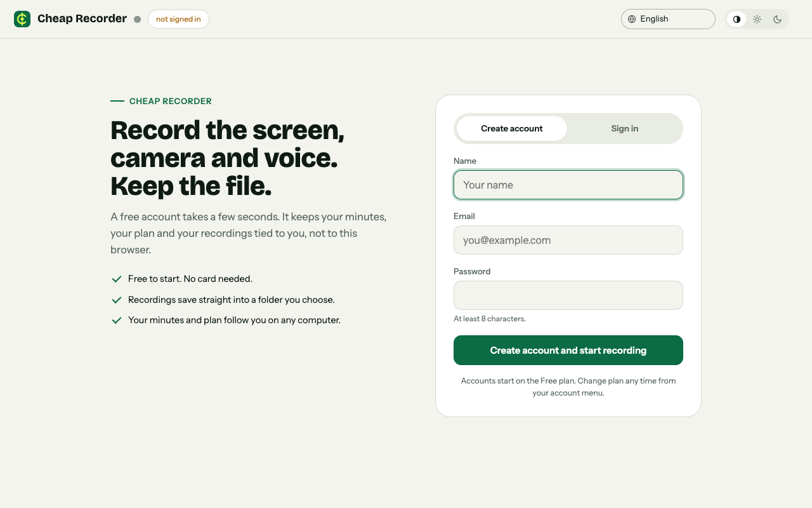Click Create account and start recording button

pyautogui.click(x=568, y=351)
